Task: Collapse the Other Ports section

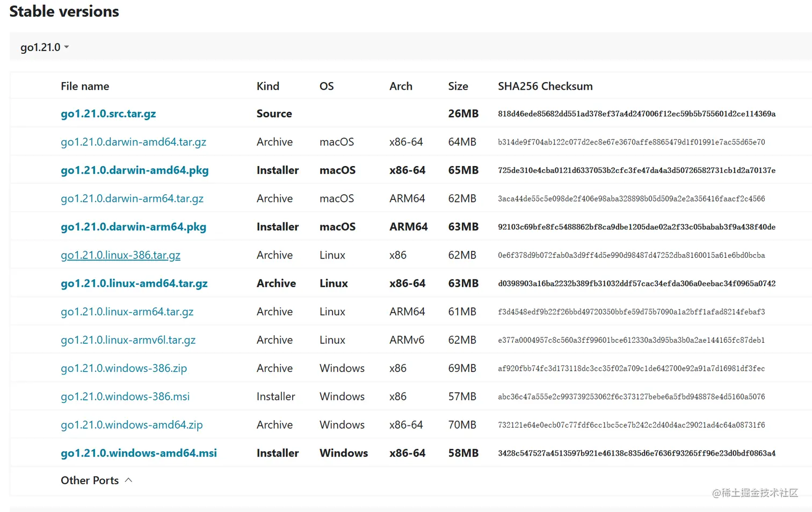Action: [x=96, y=480]
